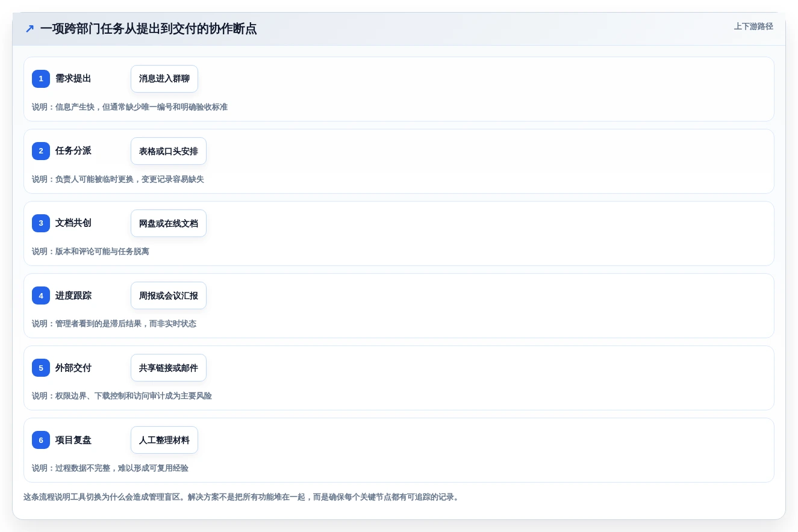Click the footer summary starting 这条流程说明工具切换
This screenshot has width=798, height=532.
point(242,497)
